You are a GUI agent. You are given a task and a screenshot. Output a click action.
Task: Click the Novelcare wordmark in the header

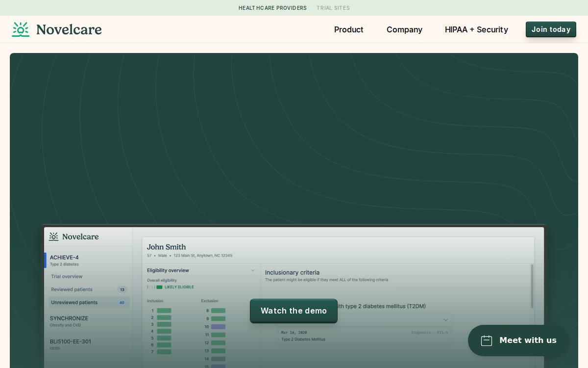[x=69, y=29]
